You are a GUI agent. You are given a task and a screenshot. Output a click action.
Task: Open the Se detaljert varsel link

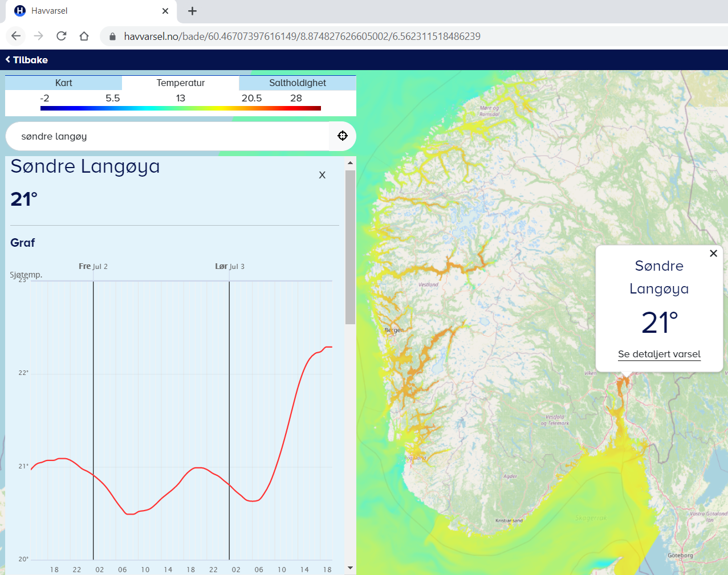659,354
